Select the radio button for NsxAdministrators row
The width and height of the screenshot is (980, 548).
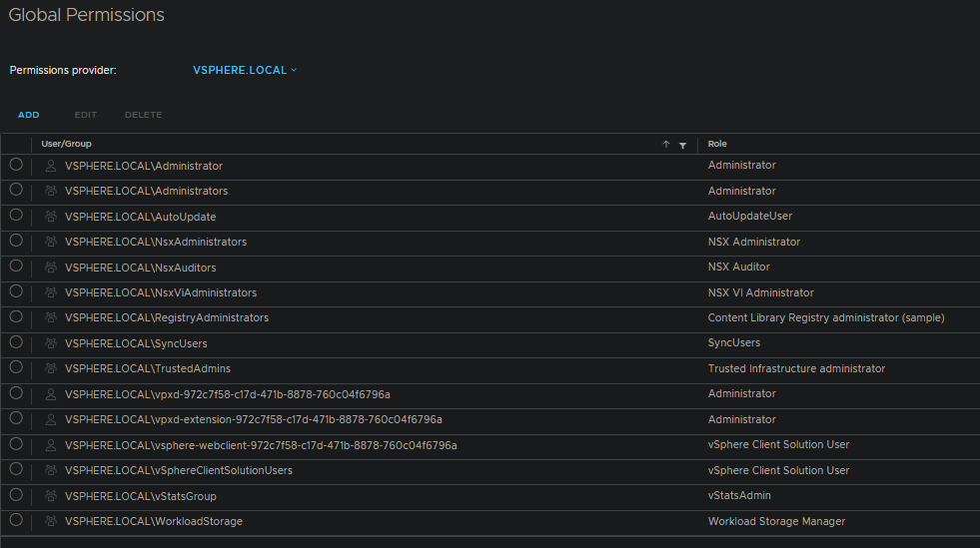(x=16, y=241)
